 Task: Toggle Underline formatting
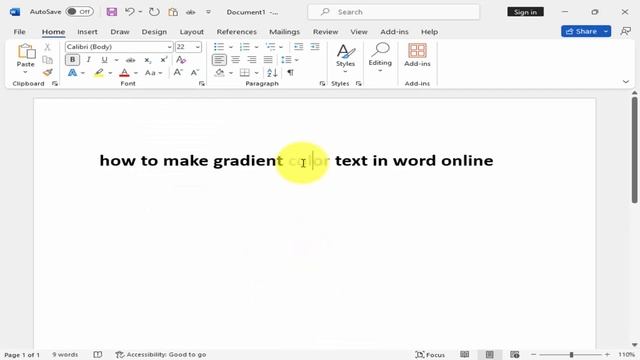(104, 60)
